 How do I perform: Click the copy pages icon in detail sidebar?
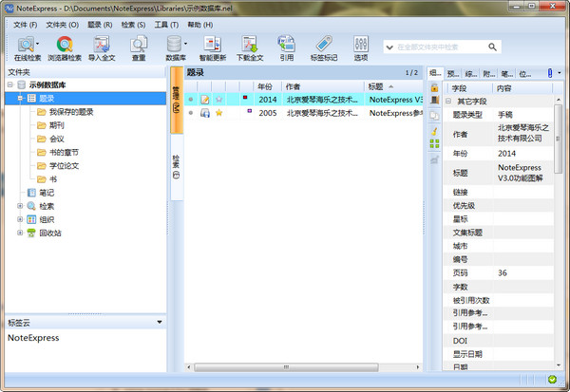coord(434,116)
